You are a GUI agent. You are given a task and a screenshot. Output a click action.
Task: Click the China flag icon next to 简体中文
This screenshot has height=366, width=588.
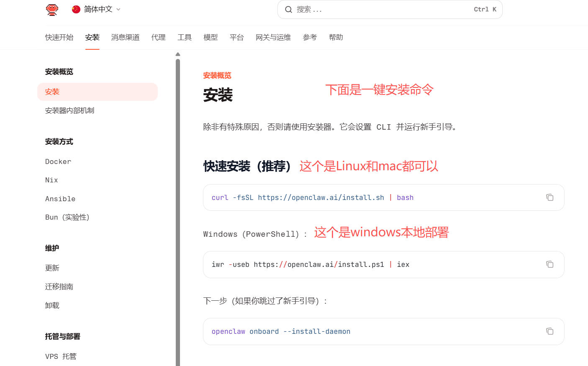pyautogui.click(x=76, y=9)
